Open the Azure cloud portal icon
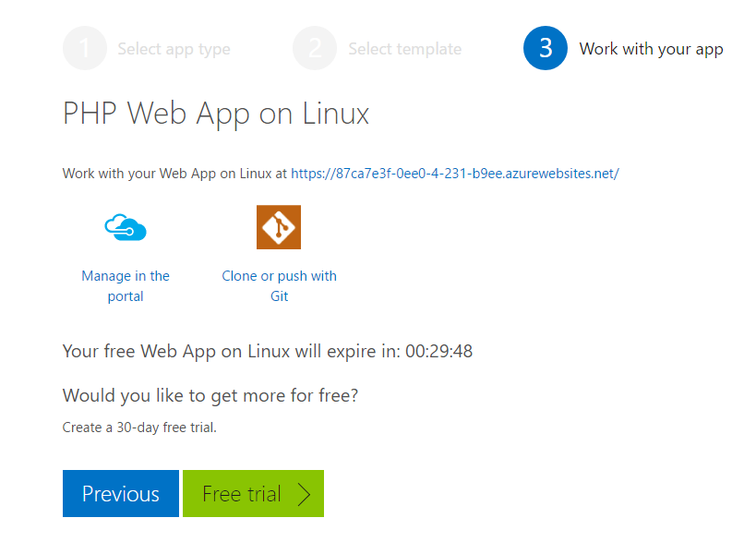The image size is (756, 542). (126, 227)
